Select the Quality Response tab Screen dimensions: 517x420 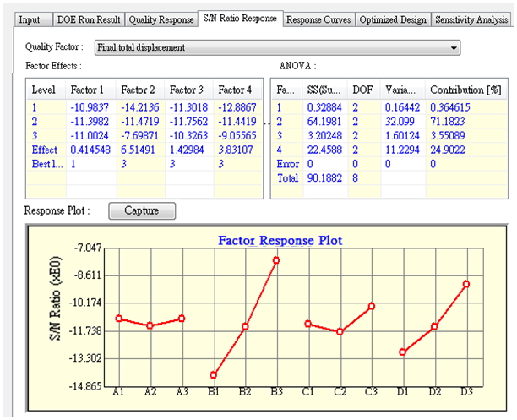click(x=161, y=19)
